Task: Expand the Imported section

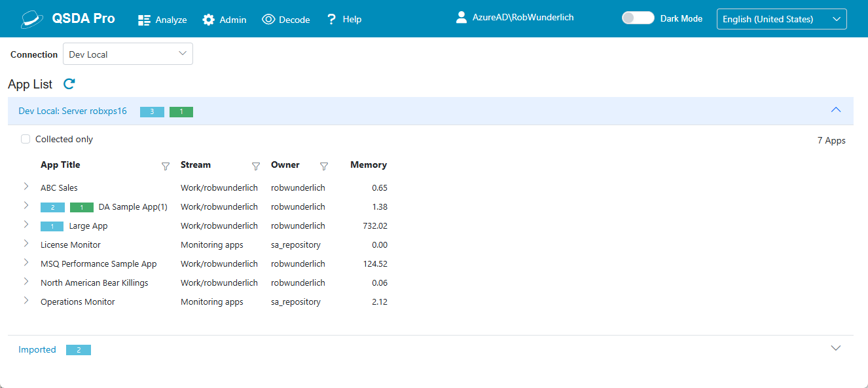Action: (x=835, y=348)
